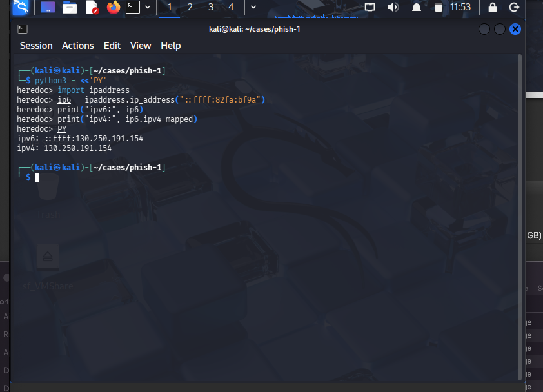Expand the dropdown arrow after workspace 4
Screen dimensions: 543x392
pos(253,7)
